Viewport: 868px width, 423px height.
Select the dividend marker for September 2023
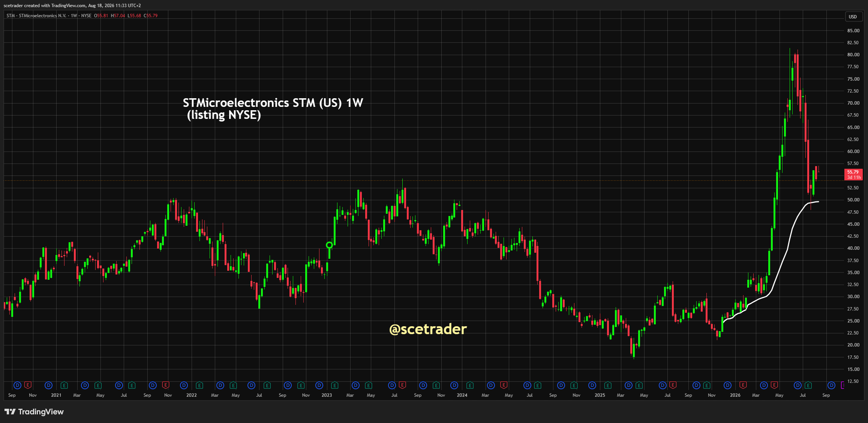pos(423,385)
